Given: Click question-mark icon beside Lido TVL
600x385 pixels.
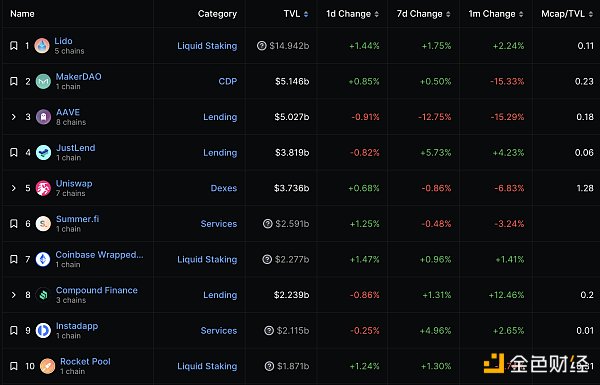Looking at the screenshot, I should (x=262, y=46).
